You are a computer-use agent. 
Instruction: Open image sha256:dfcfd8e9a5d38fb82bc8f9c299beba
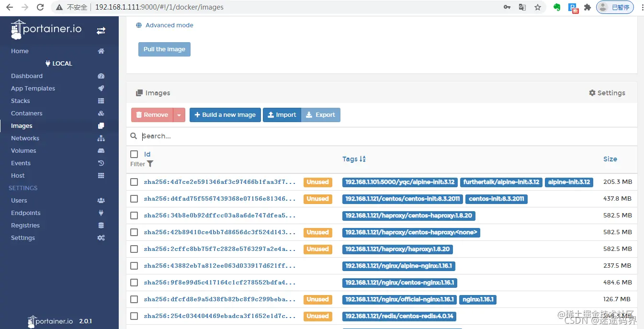click(220, 299)
